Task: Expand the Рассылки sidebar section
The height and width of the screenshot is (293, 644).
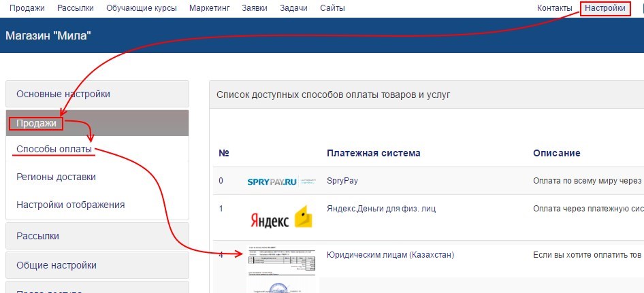Action: [x=97, y=236]
